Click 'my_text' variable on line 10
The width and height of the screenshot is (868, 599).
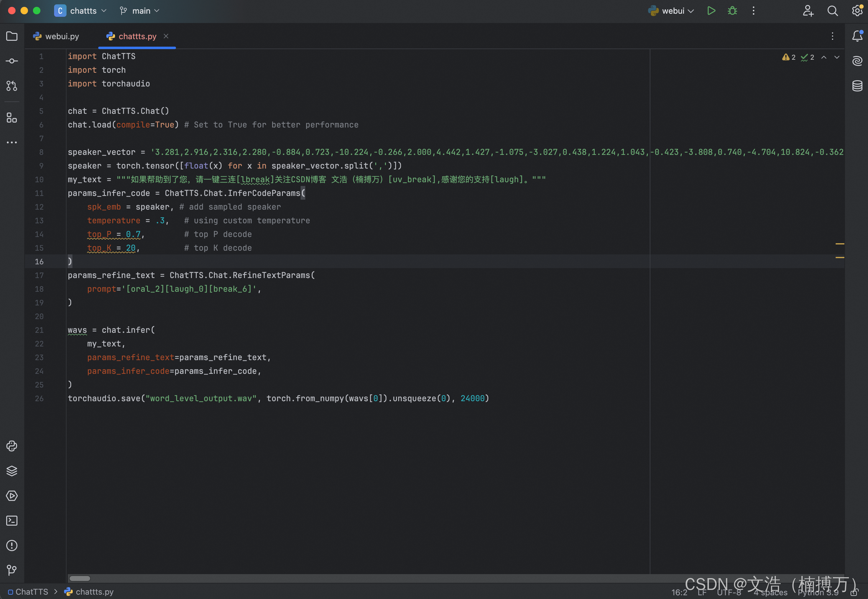coord(85,179)
